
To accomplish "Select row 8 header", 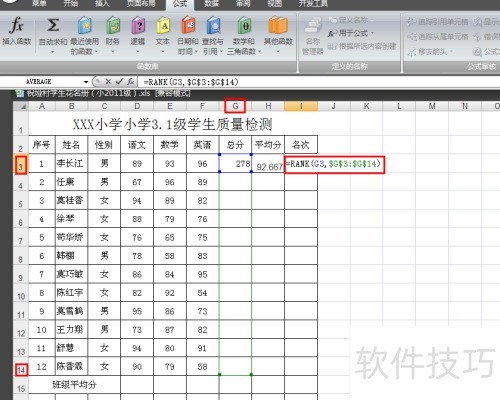I will (x=21, y=256).
